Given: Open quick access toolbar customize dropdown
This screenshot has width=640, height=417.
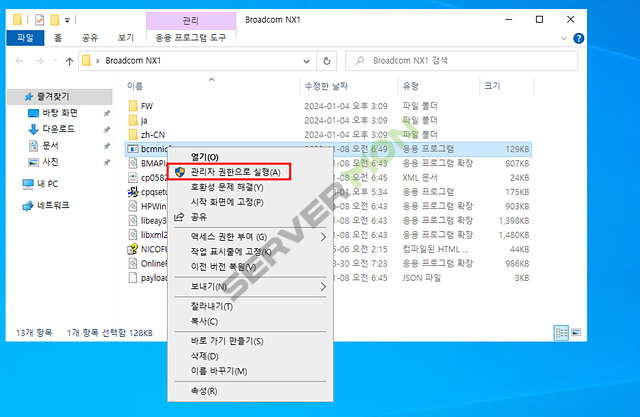Looking at the screenshot, I should pyautogui.click(x=67, y=20).
